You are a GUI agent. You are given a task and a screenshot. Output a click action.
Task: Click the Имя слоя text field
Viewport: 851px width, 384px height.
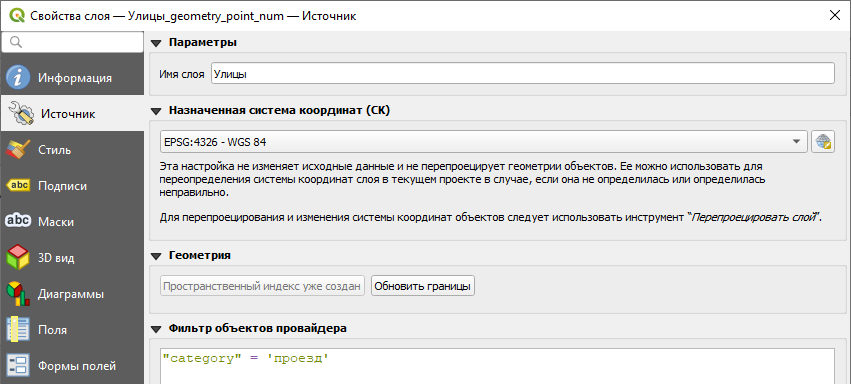click(523, 74)
